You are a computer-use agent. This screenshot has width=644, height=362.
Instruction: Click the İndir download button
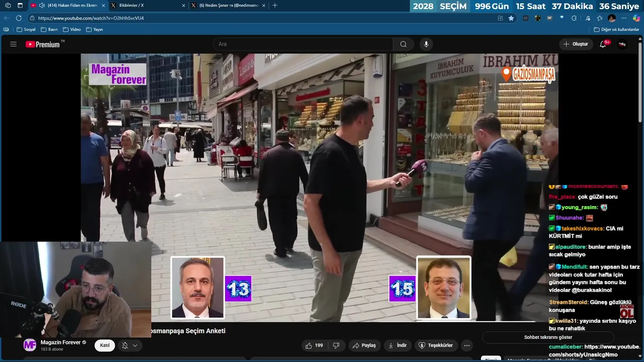click(x=397, y=345)
